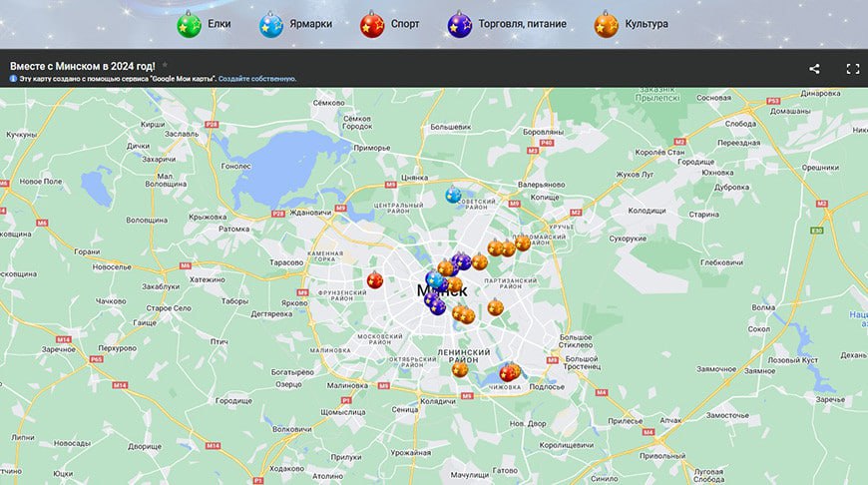Viewport: 868px width, 485px height.
Task: Click the lone orange marker below Партизанский район
Action: 496,307
